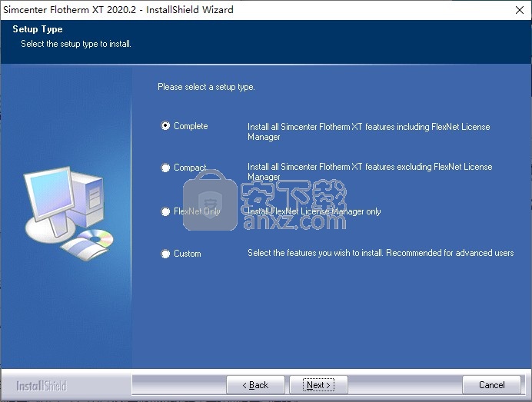Viewport: 532px width, 402px height.
Task: Click the computer and CD installer image
Action: point(69,214)
